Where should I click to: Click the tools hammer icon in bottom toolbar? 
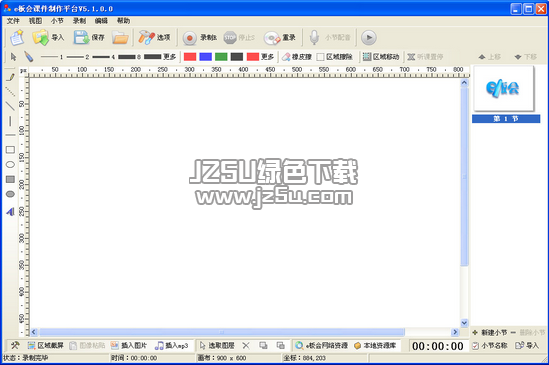click(15, 346)
